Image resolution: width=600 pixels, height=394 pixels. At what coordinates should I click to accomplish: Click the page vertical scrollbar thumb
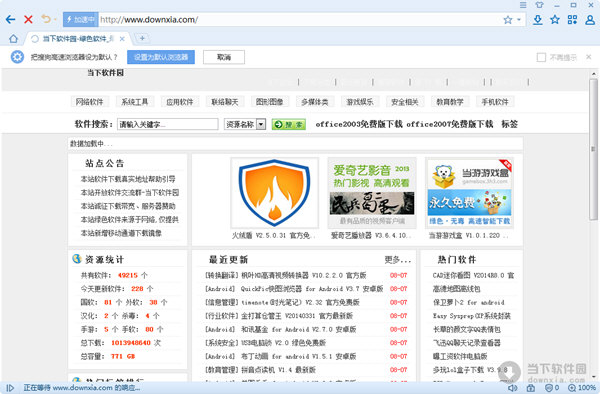[593, 149]
